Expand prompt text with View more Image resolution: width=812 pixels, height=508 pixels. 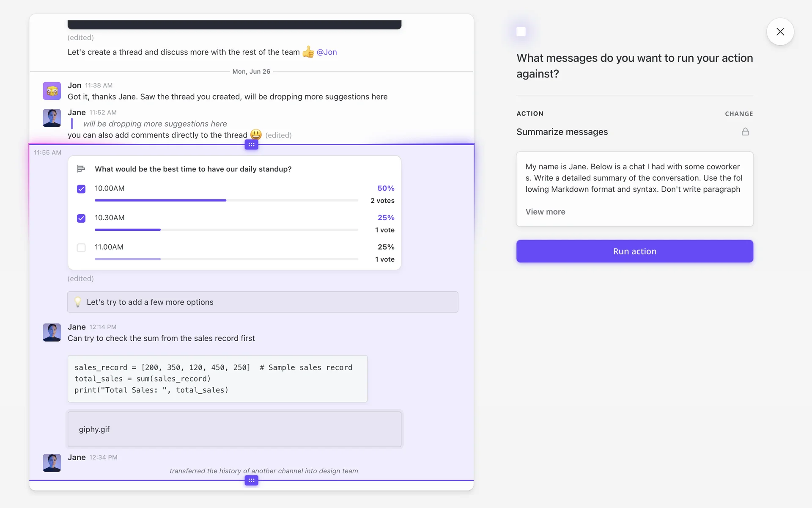point(545,212)
